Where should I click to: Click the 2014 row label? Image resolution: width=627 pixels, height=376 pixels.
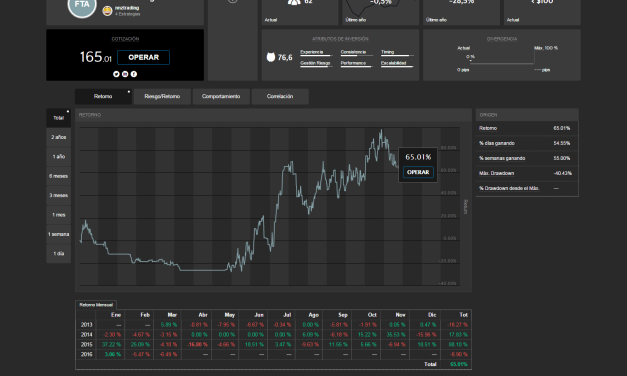(x=86, y=334)
